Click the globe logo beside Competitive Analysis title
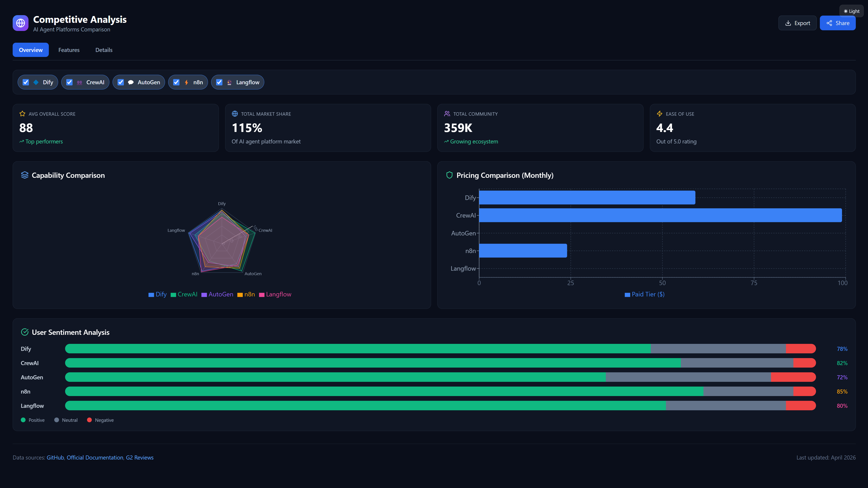 [x=21, y=23]
